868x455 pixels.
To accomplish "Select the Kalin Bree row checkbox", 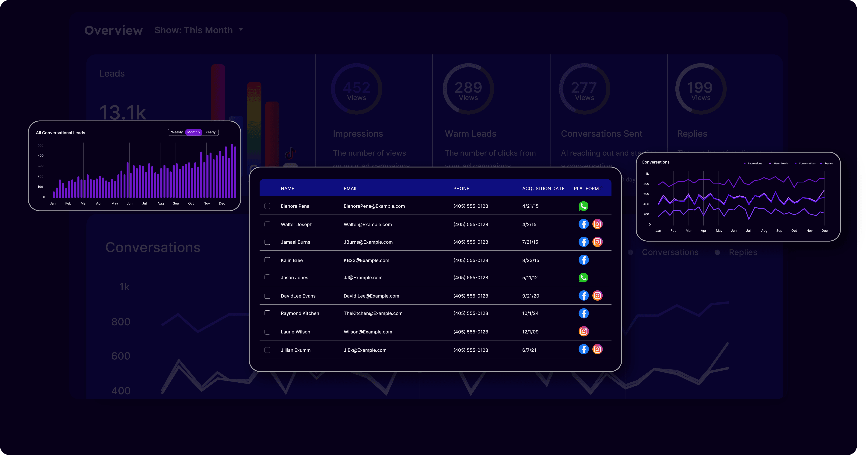I will 268,260.
